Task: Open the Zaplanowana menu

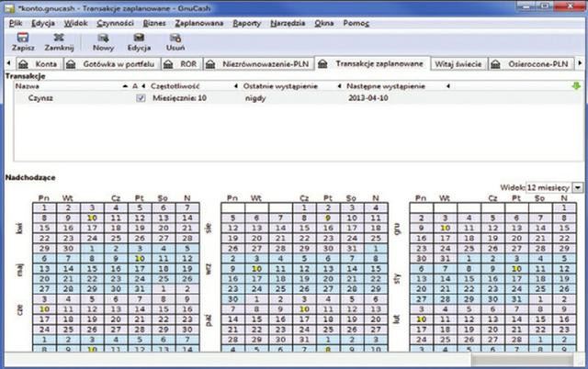Action: coord(198,23)
